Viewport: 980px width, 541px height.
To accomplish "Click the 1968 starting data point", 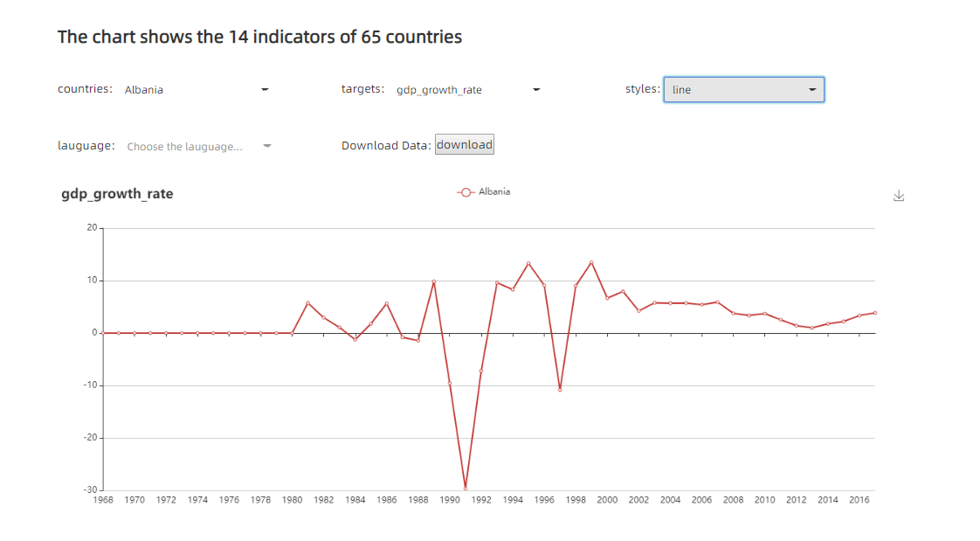I will (103, 333).
